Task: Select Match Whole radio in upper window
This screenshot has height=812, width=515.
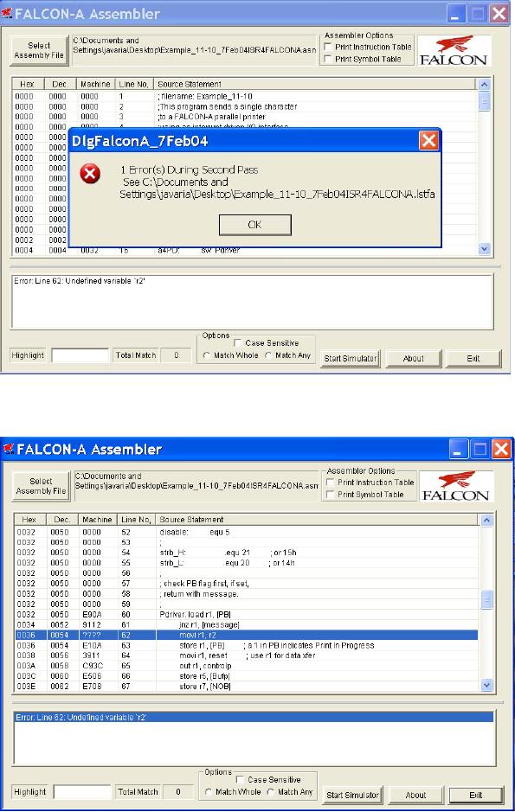Action: coord(207,355)
